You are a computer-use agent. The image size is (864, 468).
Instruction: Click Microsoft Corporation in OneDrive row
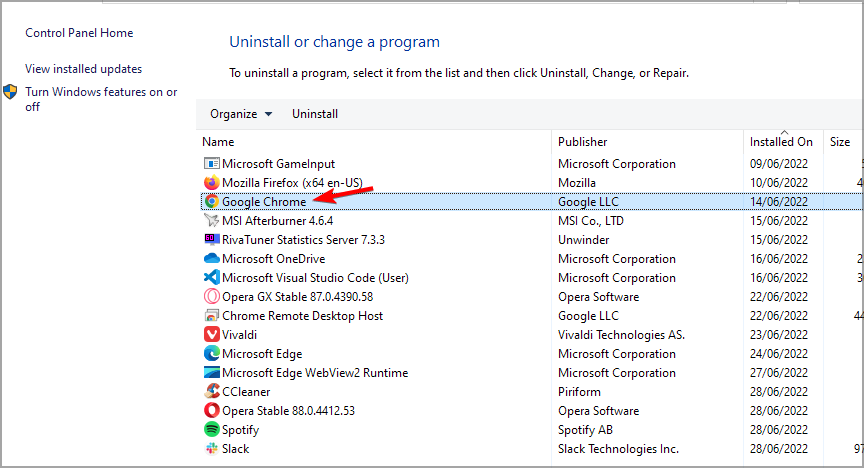(x=617, y=259)
